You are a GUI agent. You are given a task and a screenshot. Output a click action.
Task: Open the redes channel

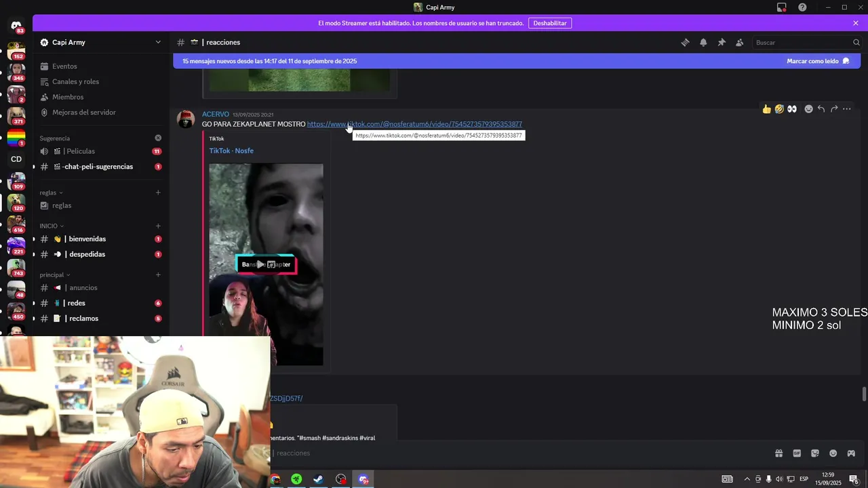pos(100,303)
